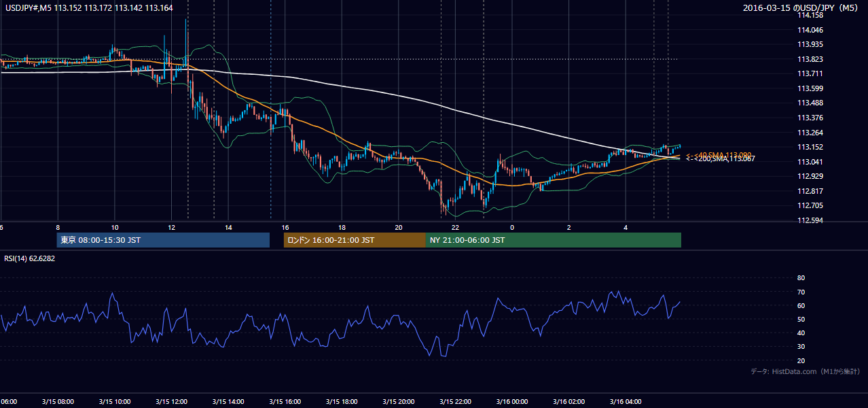868x408 pixels.
Task: Click RSI scale value 40
Action: (801, 333)
